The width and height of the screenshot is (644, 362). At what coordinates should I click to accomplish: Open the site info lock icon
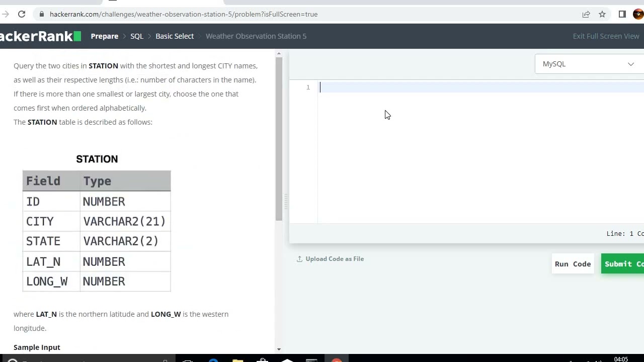[x=42, y=14]
